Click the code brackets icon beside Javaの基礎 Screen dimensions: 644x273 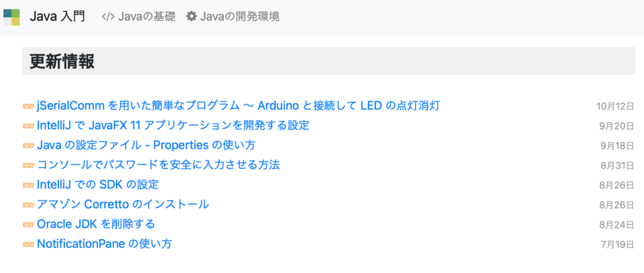pyautogui.click(x=108, y=17)
